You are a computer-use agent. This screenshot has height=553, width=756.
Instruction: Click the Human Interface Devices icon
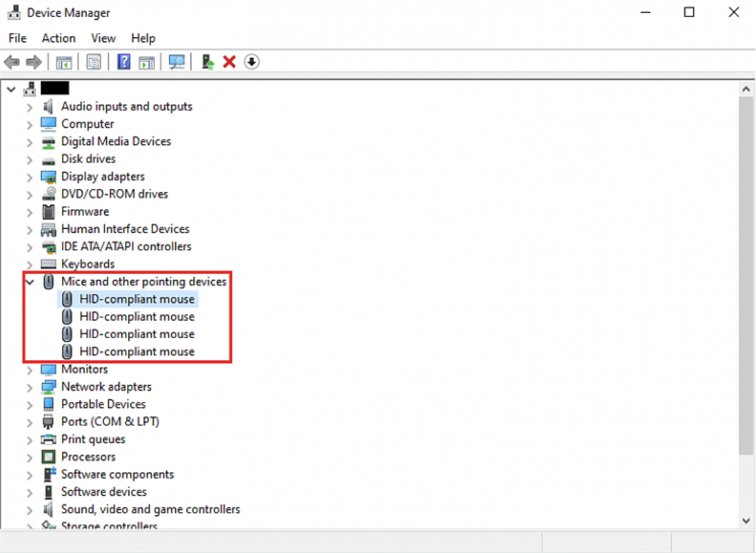click(48, 229)
